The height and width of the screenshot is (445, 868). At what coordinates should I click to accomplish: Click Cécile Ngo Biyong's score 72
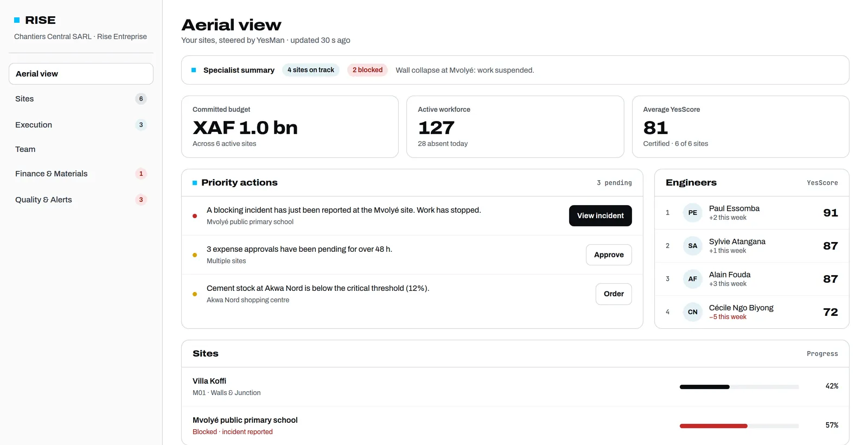831,312
